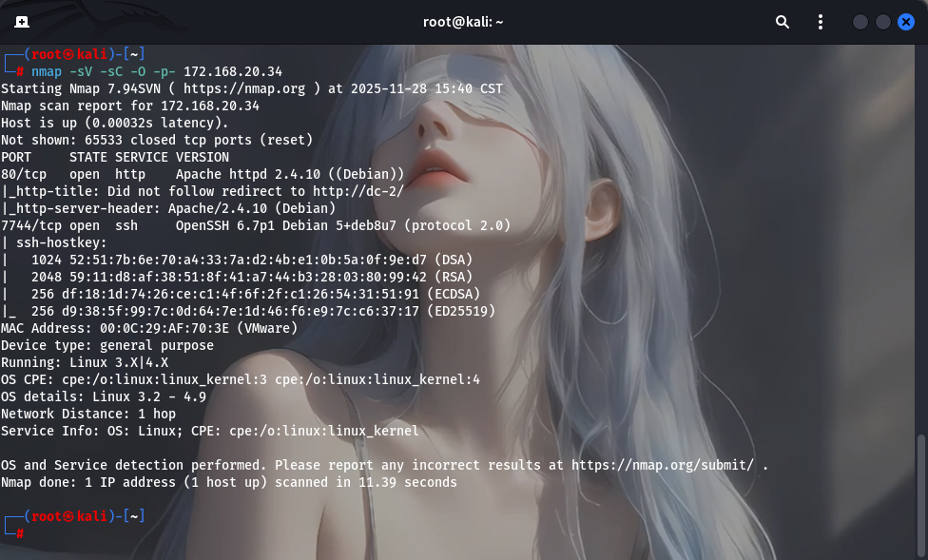Image resolution: width=928 pixels, height=560 pixels.
Task: Close the root@kali terminal window
Action: 905,22
